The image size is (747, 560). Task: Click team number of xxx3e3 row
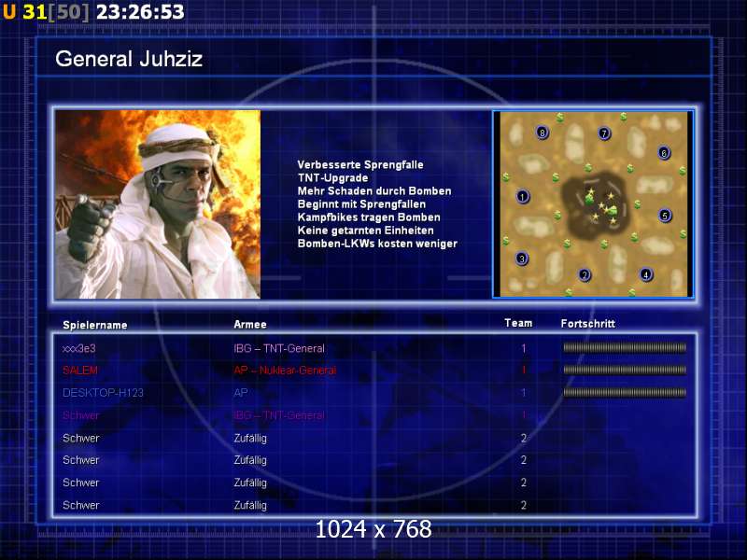pos(524,348)
